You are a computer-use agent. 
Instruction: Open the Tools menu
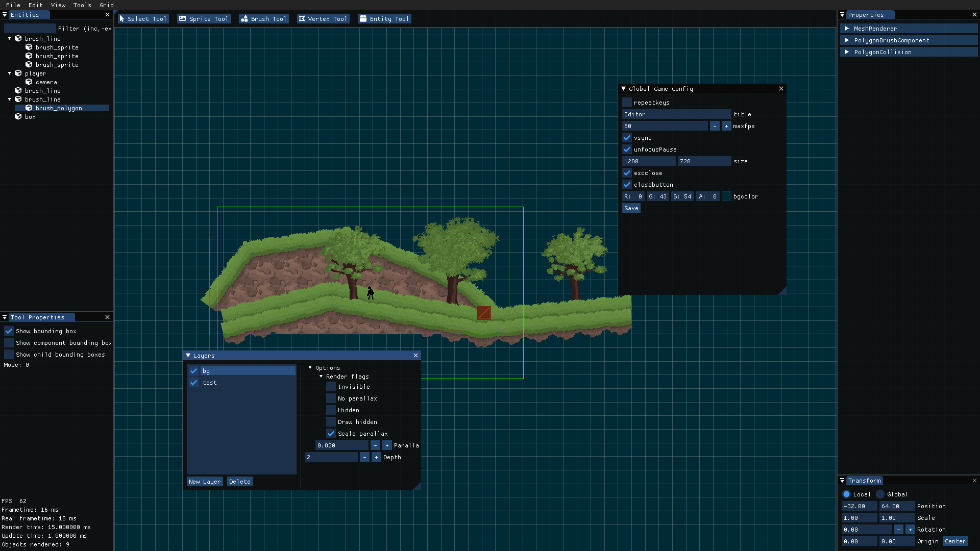[82, 5]
